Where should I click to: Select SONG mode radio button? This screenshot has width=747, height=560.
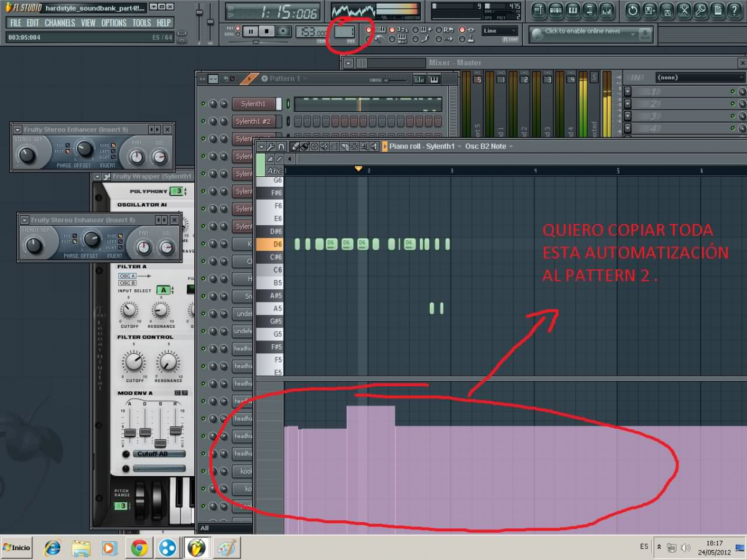238,35
